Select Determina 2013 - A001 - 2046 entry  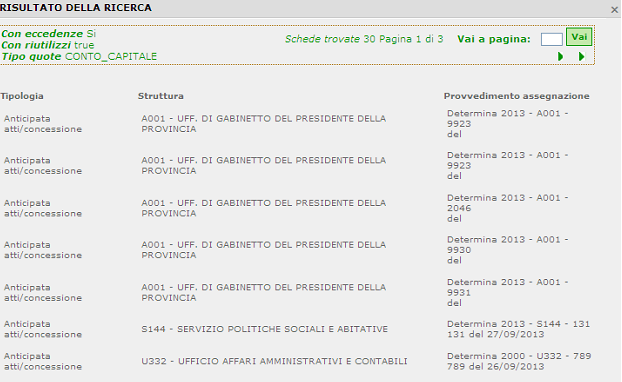coord(508,208)
